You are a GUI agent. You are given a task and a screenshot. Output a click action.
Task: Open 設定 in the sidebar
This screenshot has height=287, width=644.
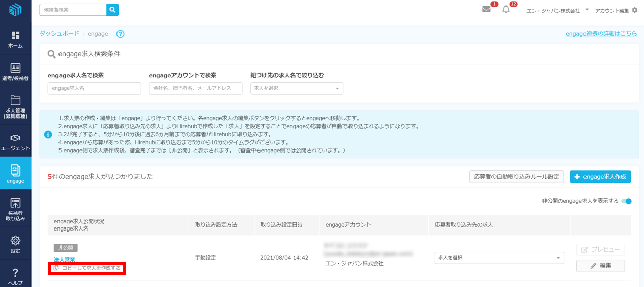[x=15, y=245]
